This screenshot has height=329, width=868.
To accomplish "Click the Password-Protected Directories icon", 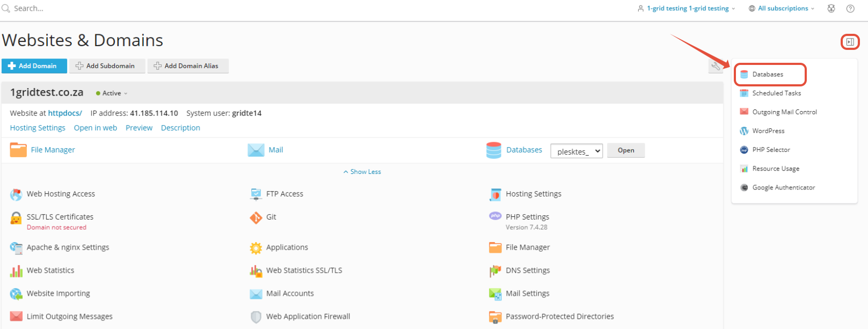I will [495, 317].
